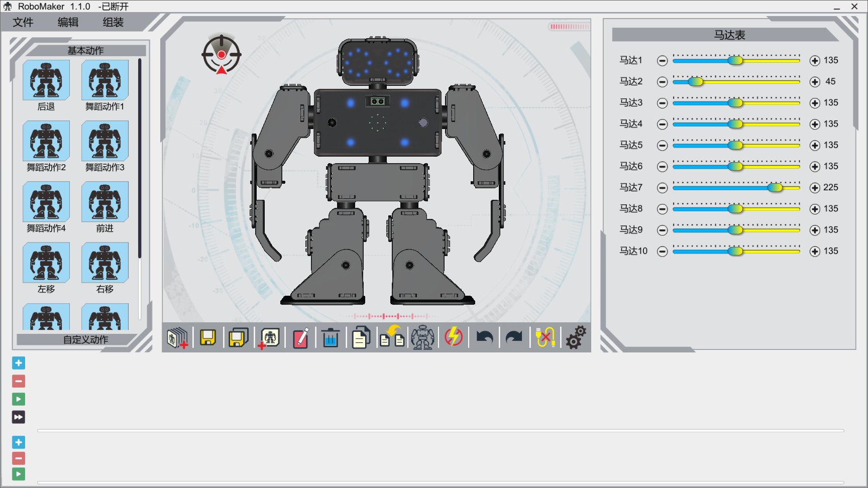Click the red target reset-view icon
868x488 pixels.
tap(222, 55)
